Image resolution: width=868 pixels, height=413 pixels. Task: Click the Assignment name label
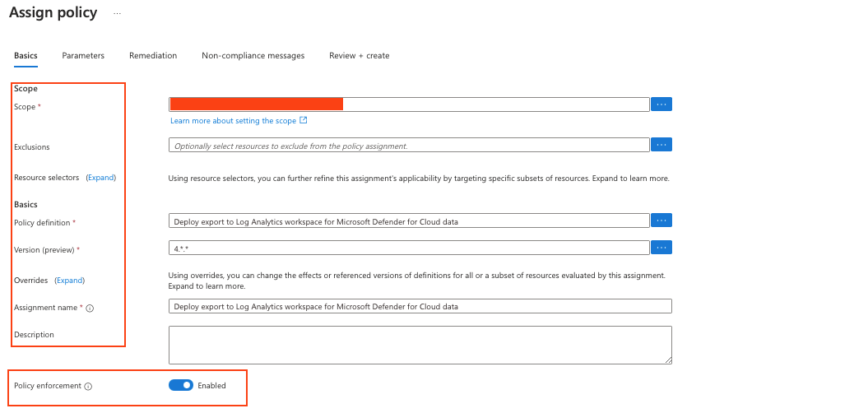tap(45, 307)
